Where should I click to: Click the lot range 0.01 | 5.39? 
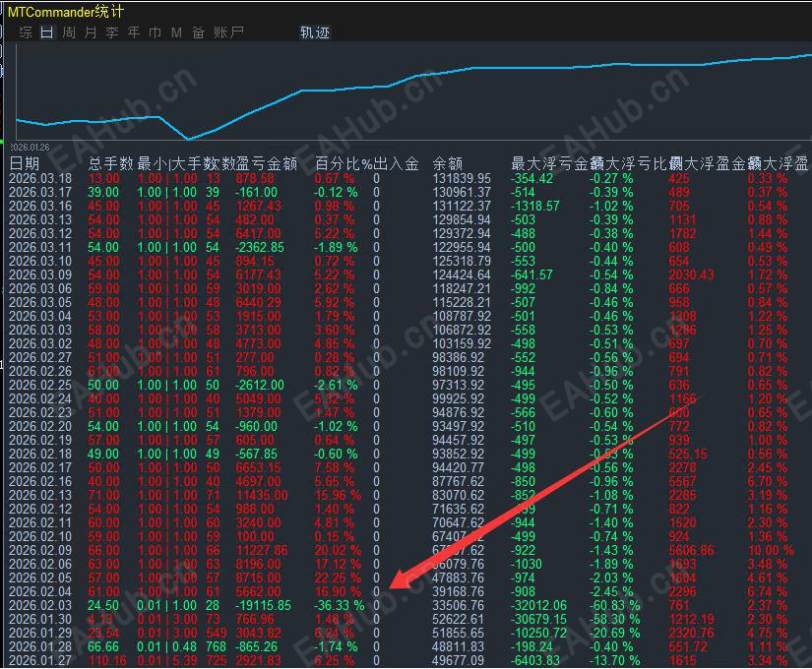tap(167, 661)
